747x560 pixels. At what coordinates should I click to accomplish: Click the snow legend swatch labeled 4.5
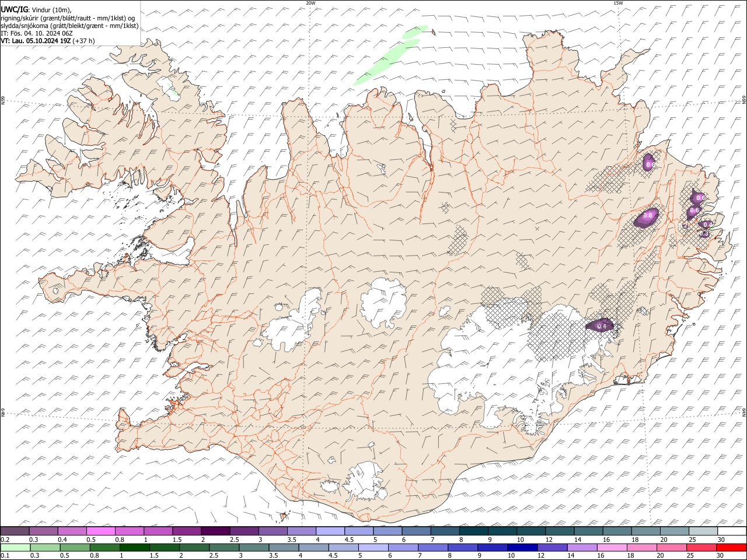358,531
